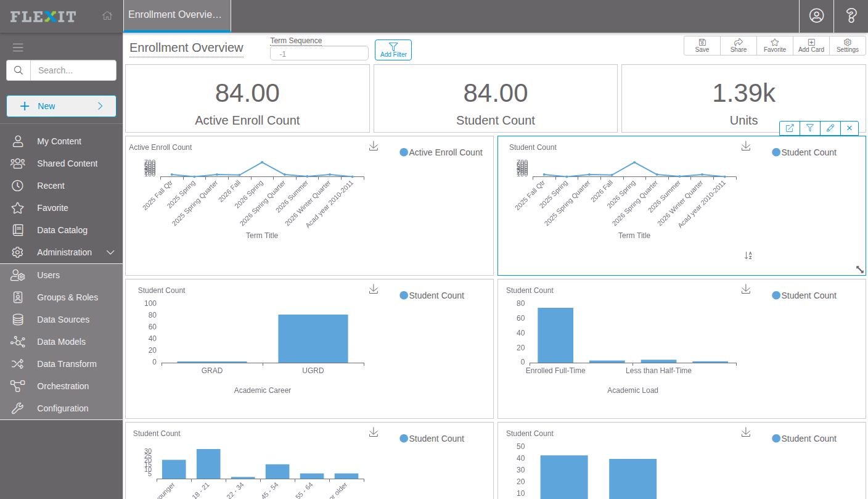
Task: Toggle Student Count legend in Academic Career chart
Action: [x=432, y=295]
